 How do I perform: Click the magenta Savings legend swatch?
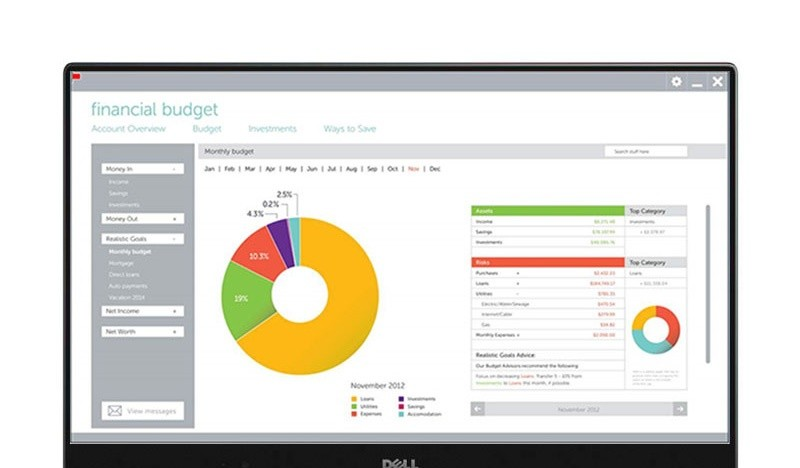(401, 407)
